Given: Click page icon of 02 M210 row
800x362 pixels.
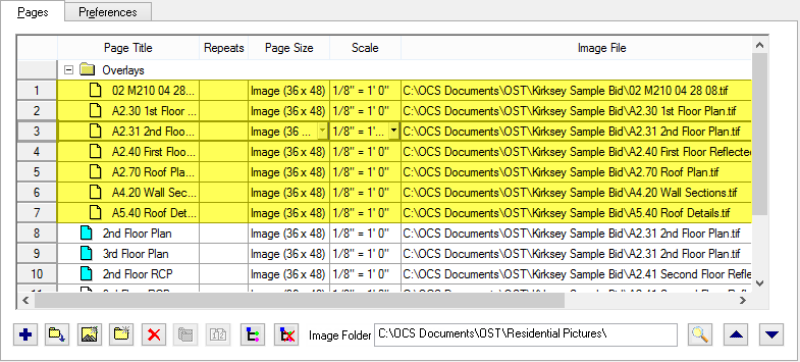Looking at the screenshot, I should click(x=95, y=91).
